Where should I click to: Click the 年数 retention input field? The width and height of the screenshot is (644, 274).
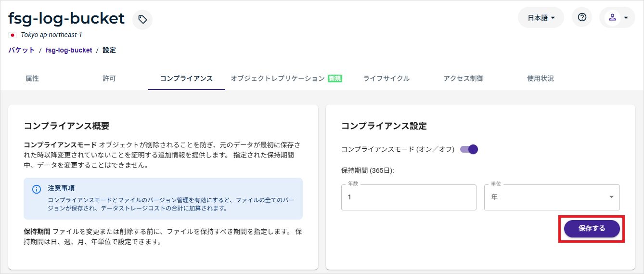click(x=409, y=197)
